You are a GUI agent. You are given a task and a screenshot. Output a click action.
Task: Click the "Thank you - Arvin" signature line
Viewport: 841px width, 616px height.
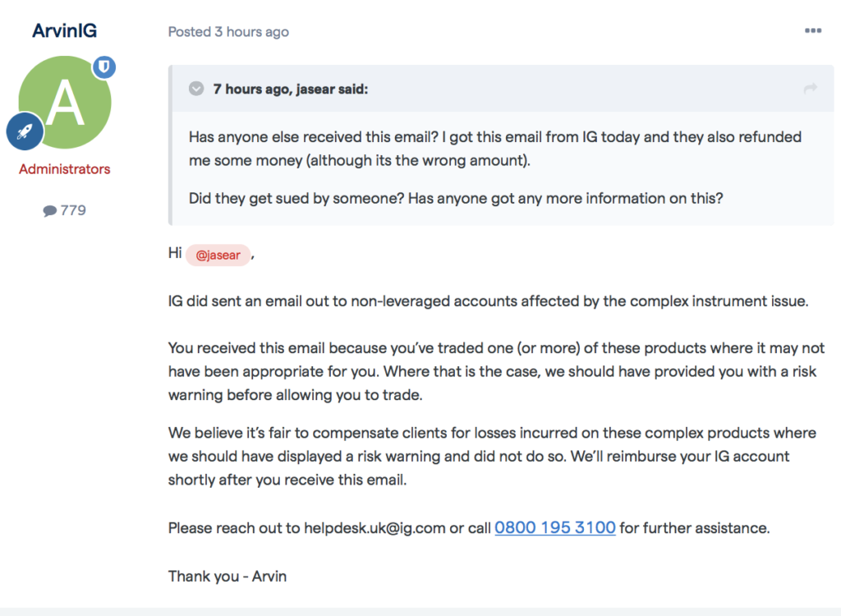227,577
